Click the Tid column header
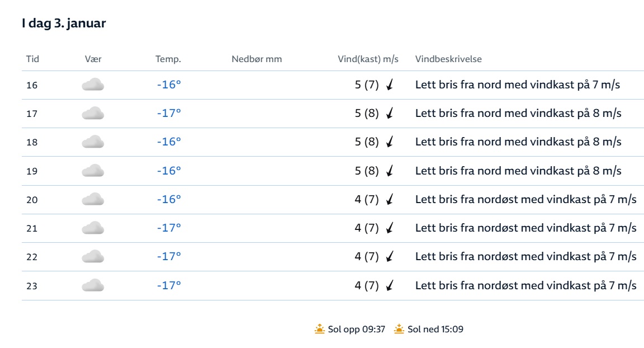Viewport: 644px width, 348px height. click(x=32, y=59)
